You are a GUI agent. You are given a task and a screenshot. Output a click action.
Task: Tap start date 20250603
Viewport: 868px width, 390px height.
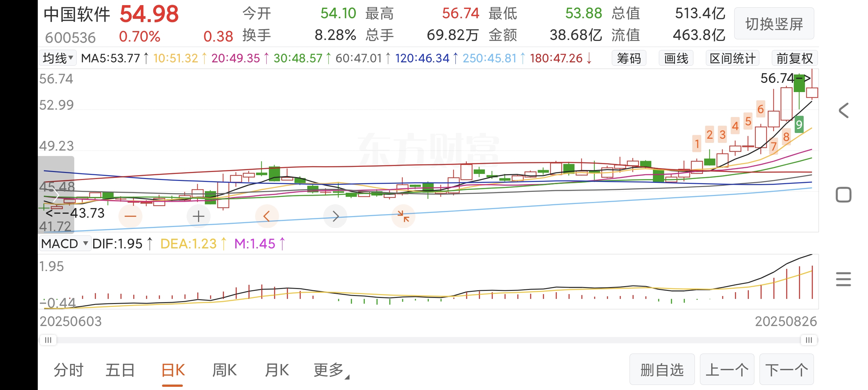(70, 321)
